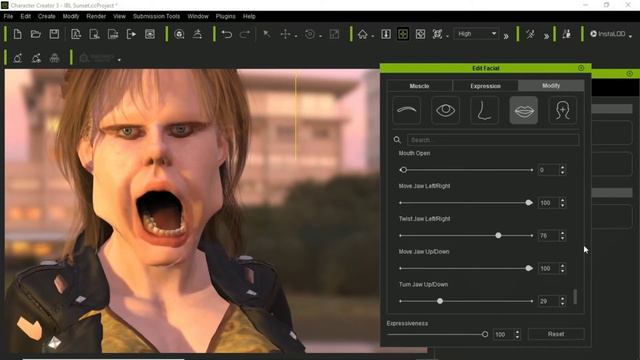Toggle the highlighted frame-selected view icon
The width and height of the screenshot is (640, 360).
click(x=403, y=34)
